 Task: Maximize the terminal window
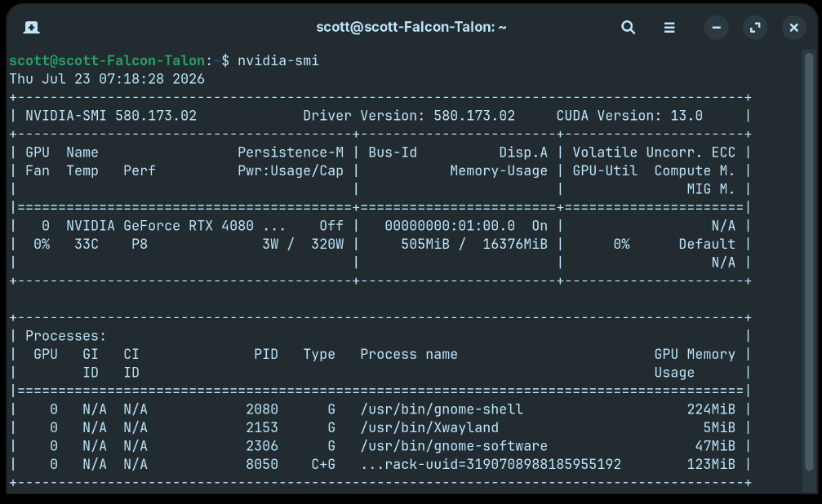point(755,27)
